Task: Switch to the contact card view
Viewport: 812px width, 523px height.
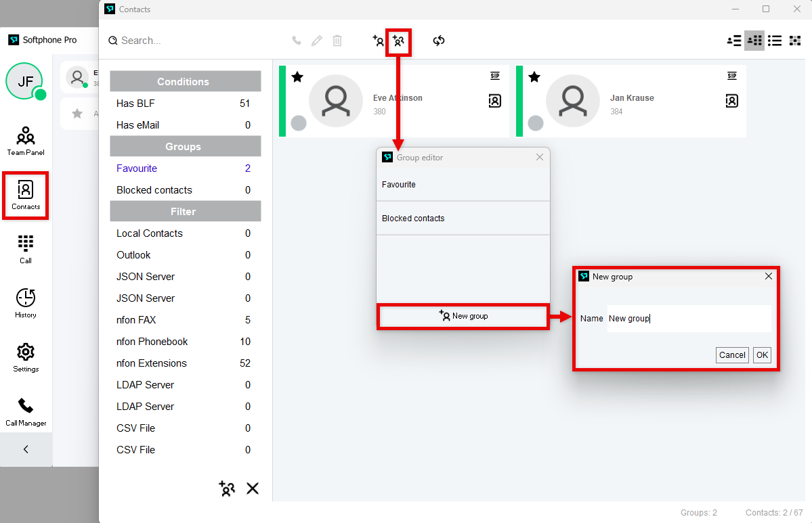Action: (754, 41)
